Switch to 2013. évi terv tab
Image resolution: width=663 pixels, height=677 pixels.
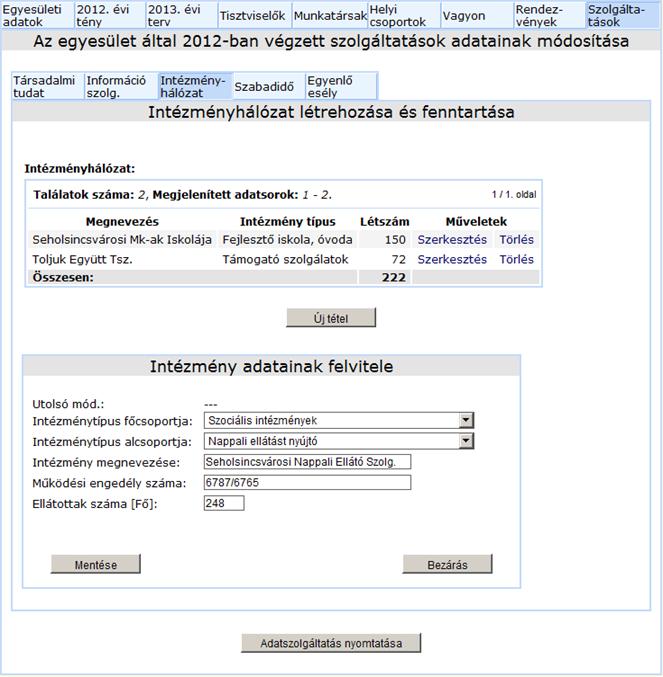pos(181,16)
